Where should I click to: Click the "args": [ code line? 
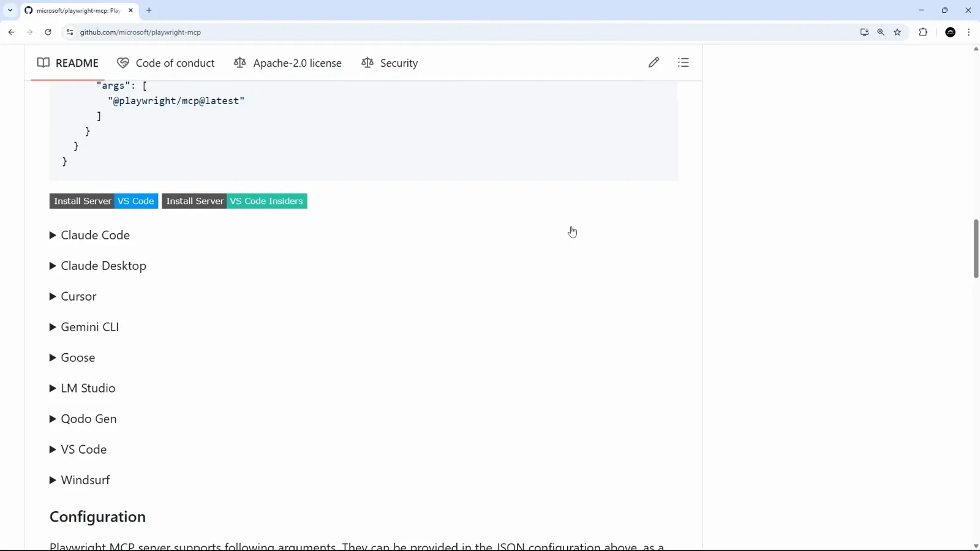[x=121, y=86]
